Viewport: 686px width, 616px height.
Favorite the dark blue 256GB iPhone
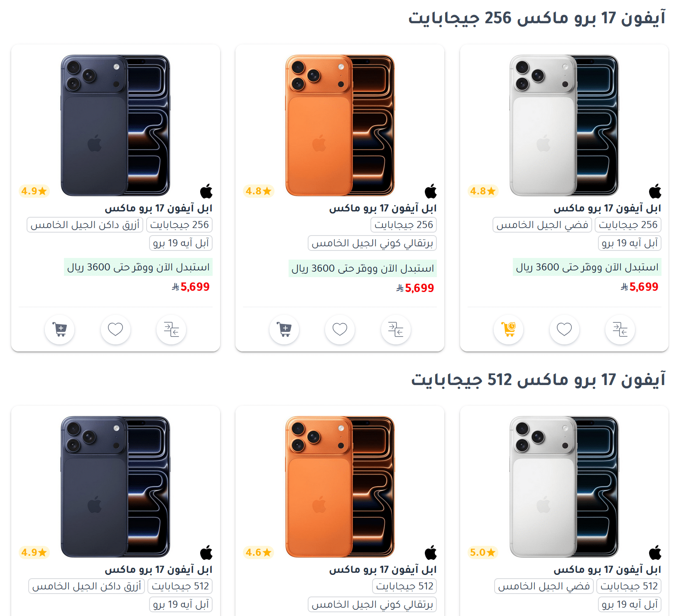tap(115, 329)
